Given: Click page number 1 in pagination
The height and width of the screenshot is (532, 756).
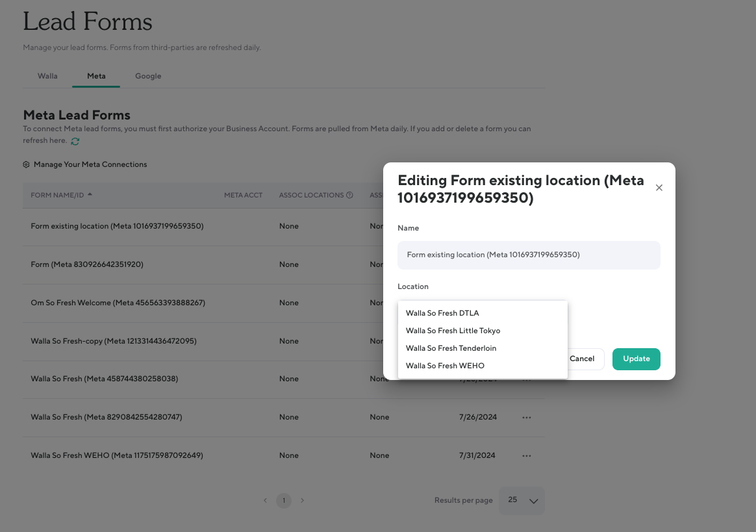Looking at the screenshot, I should pos(283,500).
